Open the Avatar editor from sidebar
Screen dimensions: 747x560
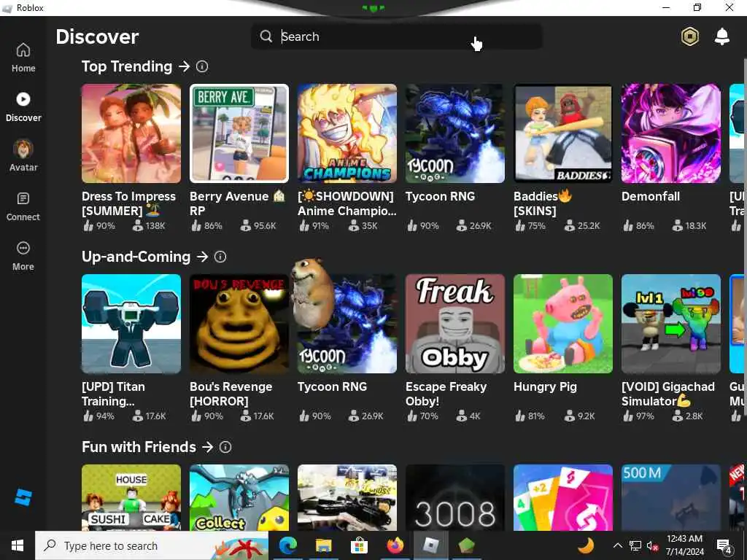coord(23,156)
